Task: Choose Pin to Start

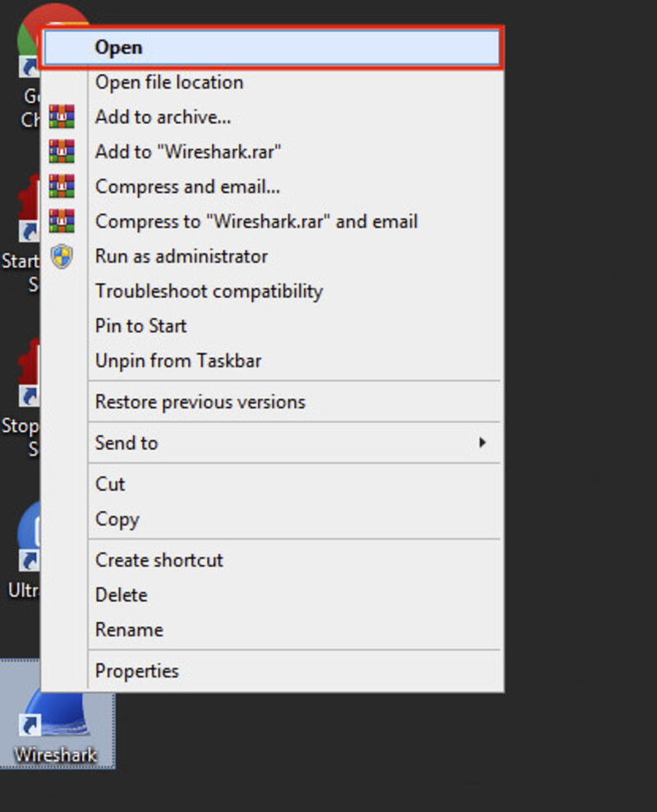Action: pos(140,326)
